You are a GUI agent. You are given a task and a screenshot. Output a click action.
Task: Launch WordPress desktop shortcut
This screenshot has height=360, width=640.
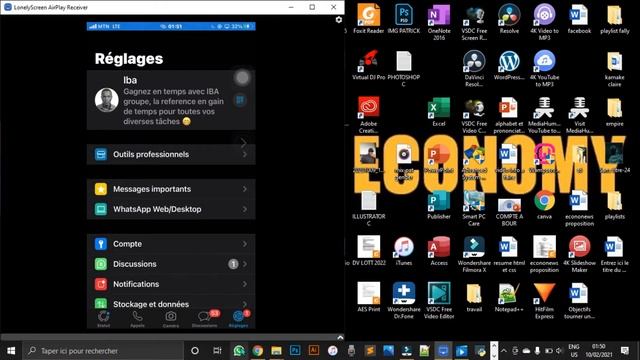[x=509, y=65]
